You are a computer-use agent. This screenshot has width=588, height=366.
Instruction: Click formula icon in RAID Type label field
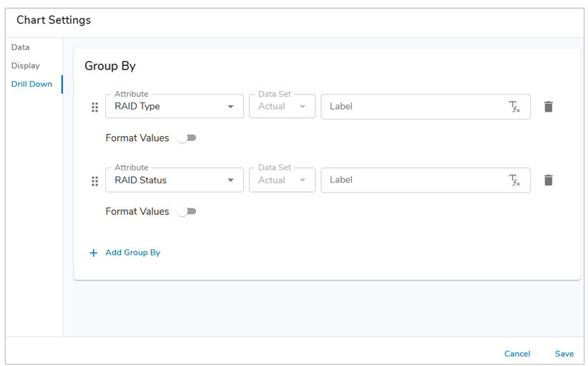[x=514, y=107]
